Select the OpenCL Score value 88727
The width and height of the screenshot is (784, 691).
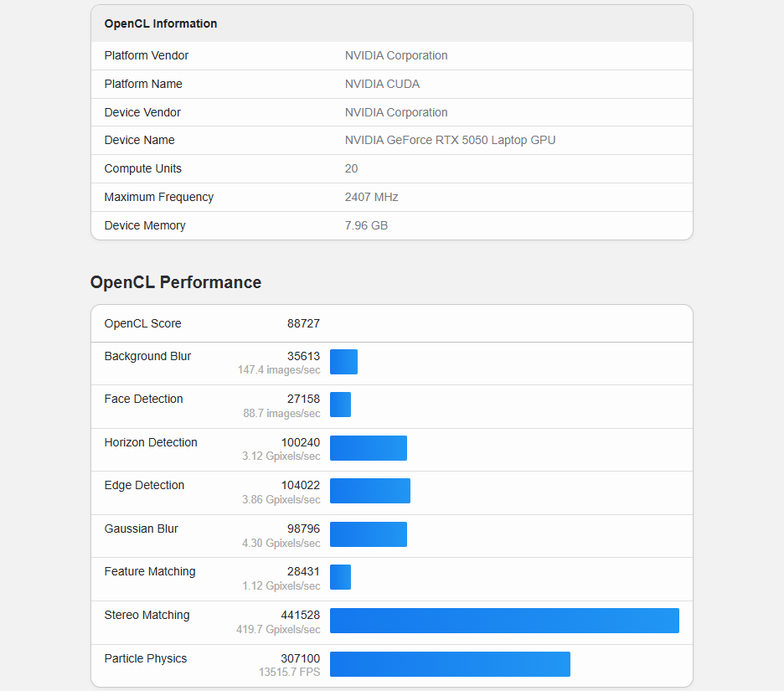pos(303,323)
